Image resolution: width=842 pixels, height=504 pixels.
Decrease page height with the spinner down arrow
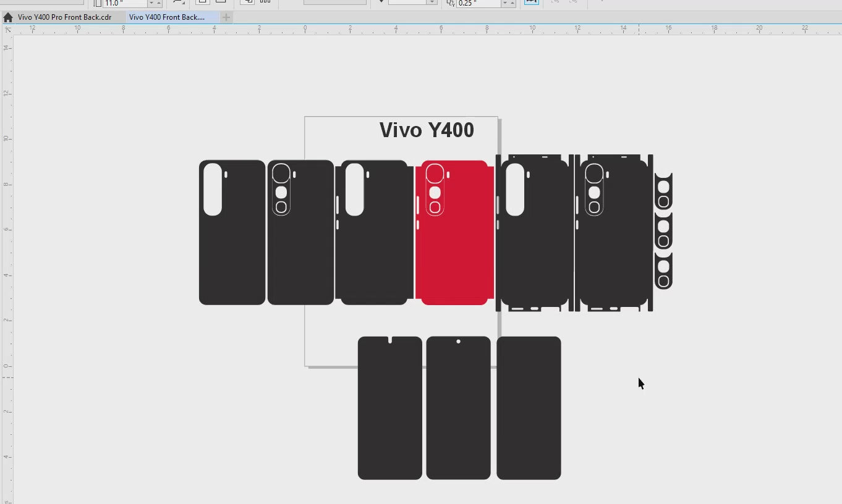click(151, 4)
